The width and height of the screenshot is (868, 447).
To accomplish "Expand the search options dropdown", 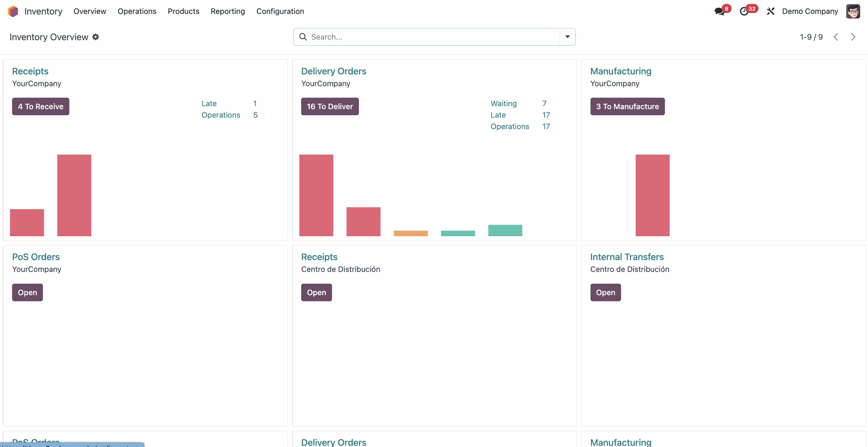I will 567,37.
